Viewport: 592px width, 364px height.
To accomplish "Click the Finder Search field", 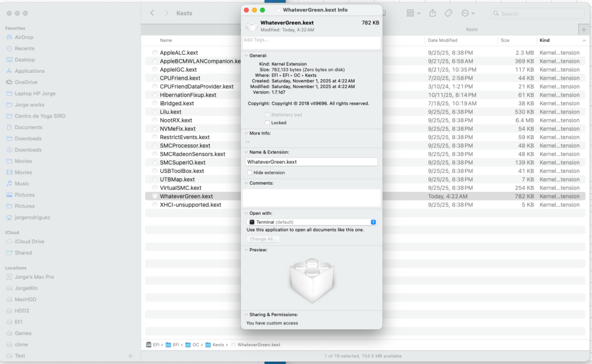I will click(x=538, y=14).
